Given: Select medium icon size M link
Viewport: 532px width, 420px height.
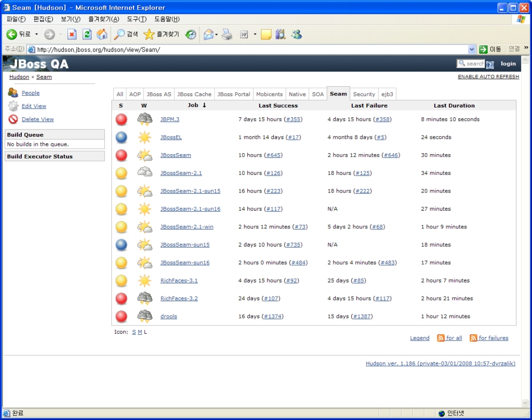Looking at the screenshot, I should coord(140,332).
